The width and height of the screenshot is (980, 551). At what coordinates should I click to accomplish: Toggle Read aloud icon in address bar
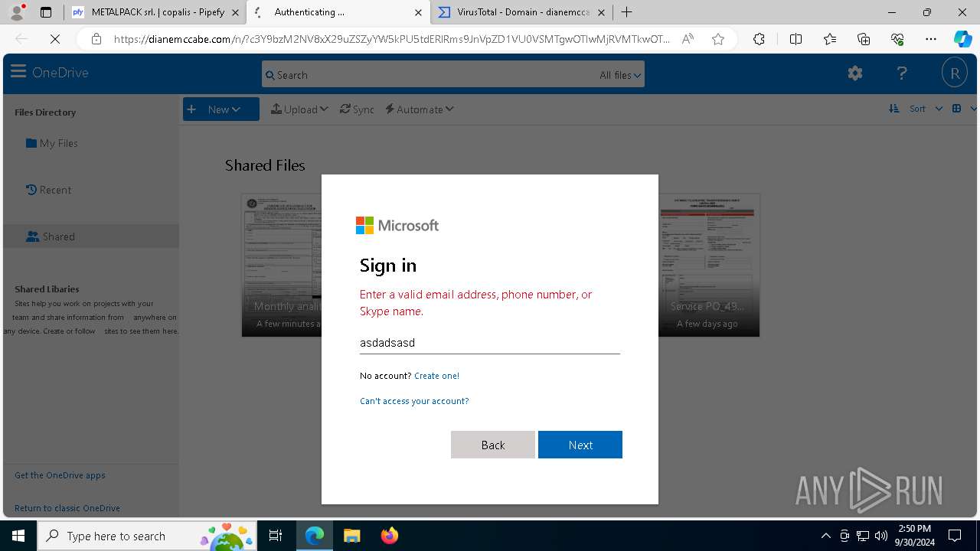pos(688,39)
